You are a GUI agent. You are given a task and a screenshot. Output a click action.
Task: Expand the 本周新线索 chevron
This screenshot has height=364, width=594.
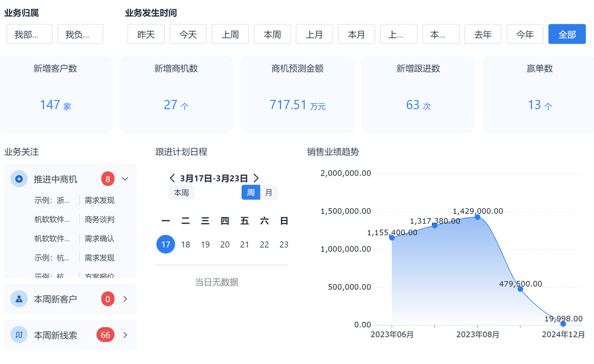[x=125, y=335]
